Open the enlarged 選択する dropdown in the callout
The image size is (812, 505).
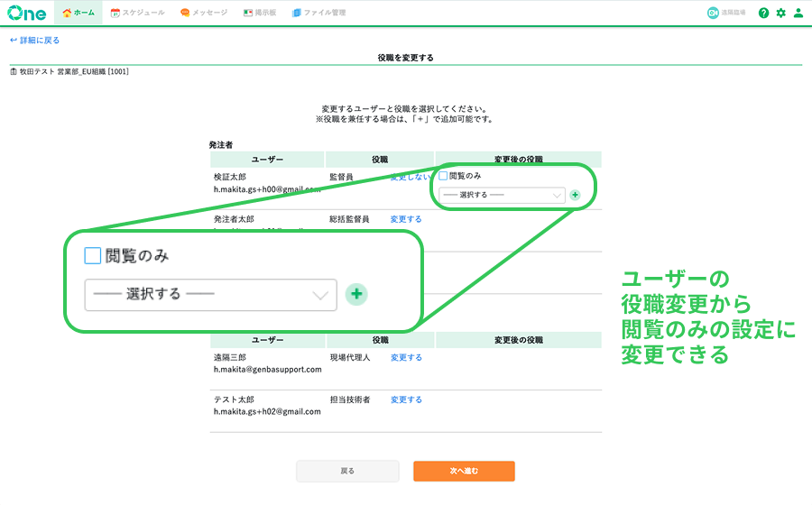point(209,294)
